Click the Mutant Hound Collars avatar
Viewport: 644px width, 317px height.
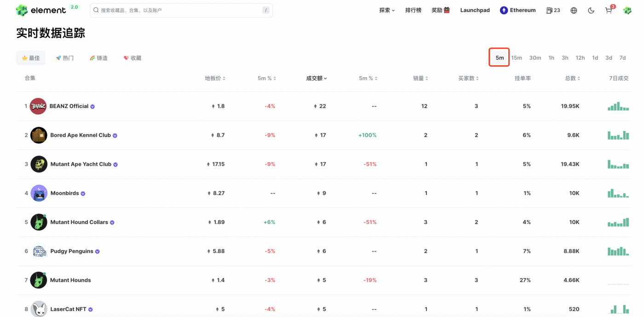(39, 222)
